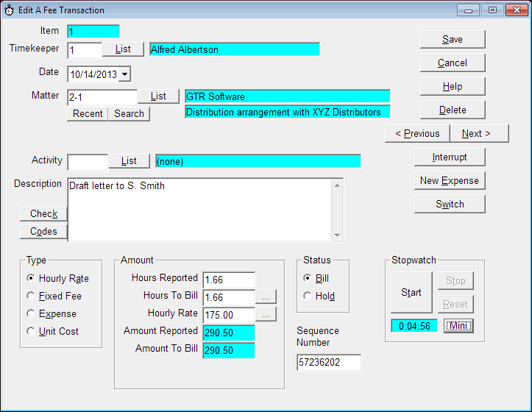The height and width of the screenshot is (412, 532).
Task: Save the fee transaction
Action: pos(453,40)
